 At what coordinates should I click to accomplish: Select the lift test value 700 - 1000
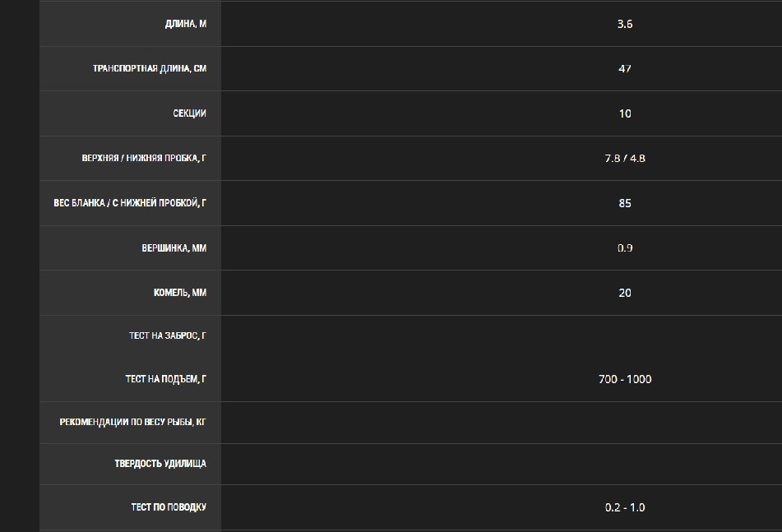[625, 379]
